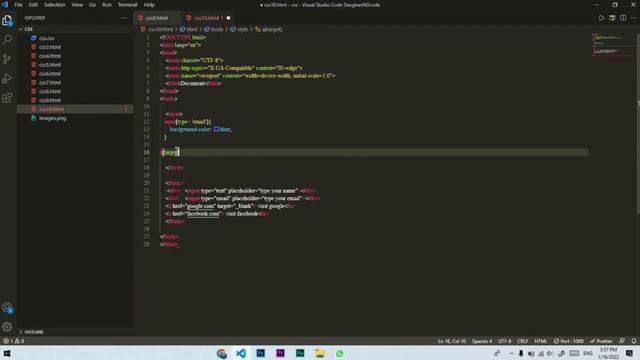640x360 pixels.
Task: Open File Explorer from the taskbar
Action: click(320, 353)
